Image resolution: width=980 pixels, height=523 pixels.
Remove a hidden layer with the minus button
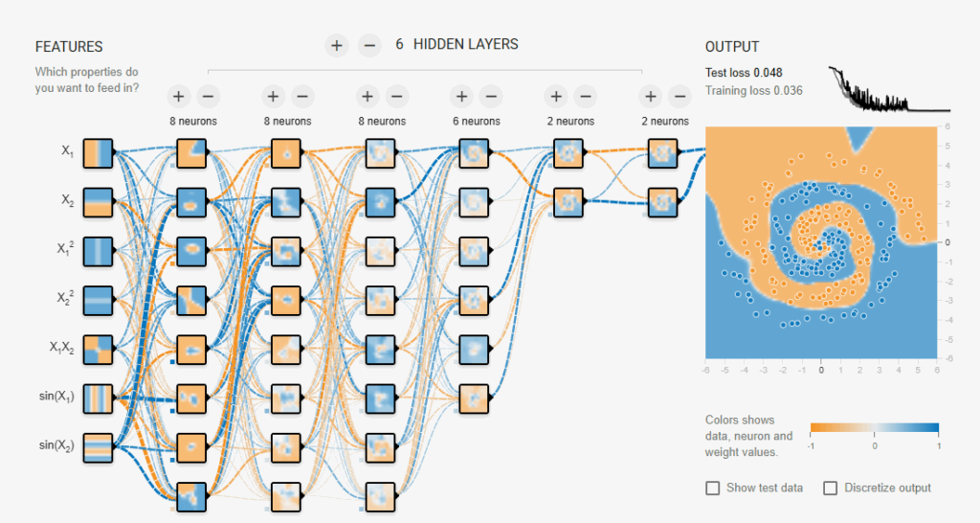pyautogui.click(x=369, y=45)
